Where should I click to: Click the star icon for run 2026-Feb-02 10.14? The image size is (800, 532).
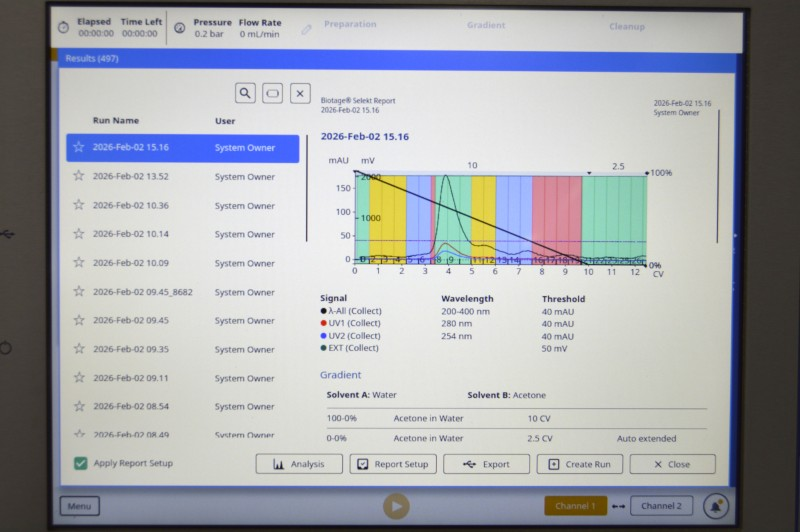79,234
